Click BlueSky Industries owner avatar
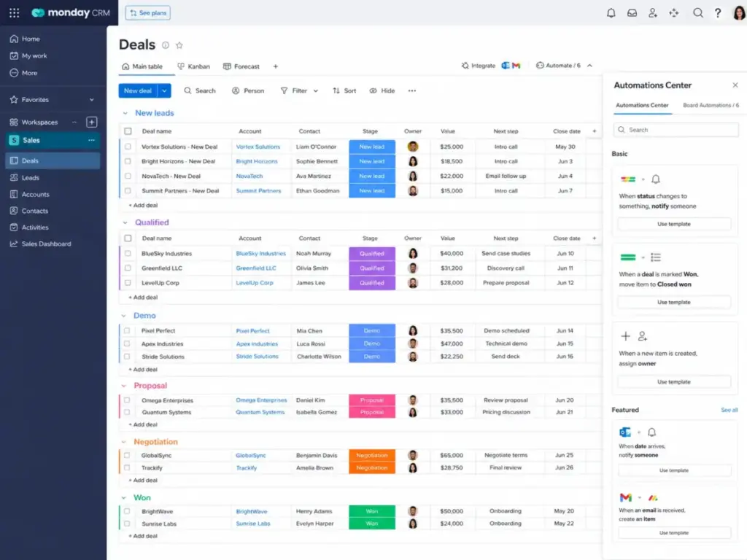Image resolution: width=747 pixels, height=560 pixels. click(413, 253)
